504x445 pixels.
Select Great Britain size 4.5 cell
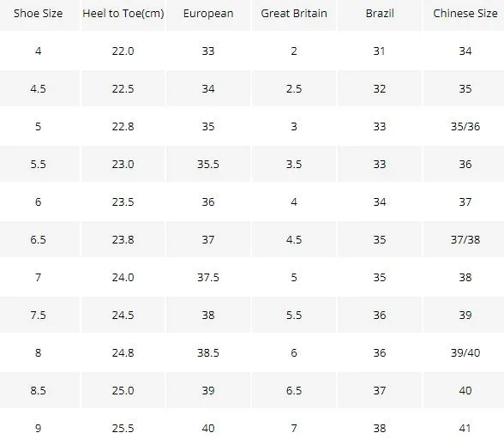[x=294, y=239]
